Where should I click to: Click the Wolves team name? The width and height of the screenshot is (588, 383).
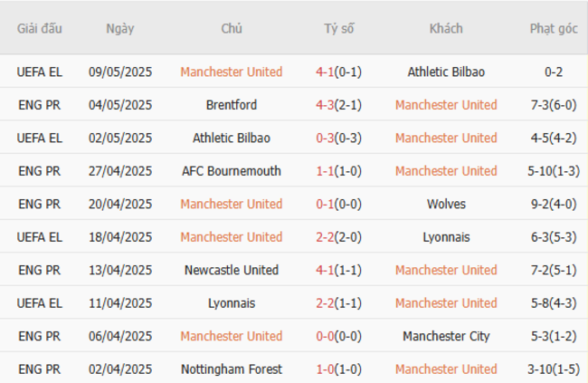[x=446, y=204]
